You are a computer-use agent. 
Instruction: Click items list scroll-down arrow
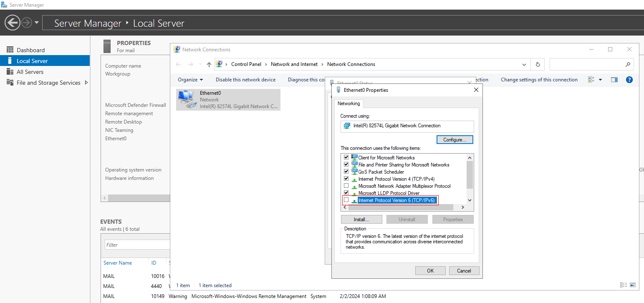(470, 200)
